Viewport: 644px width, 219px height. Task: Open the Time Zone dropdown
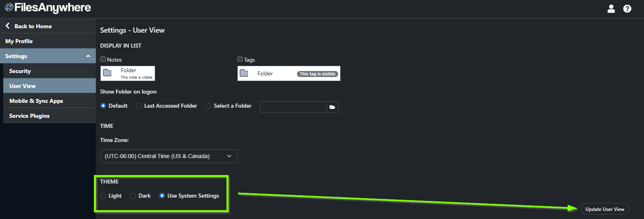(x=168, y=156)
